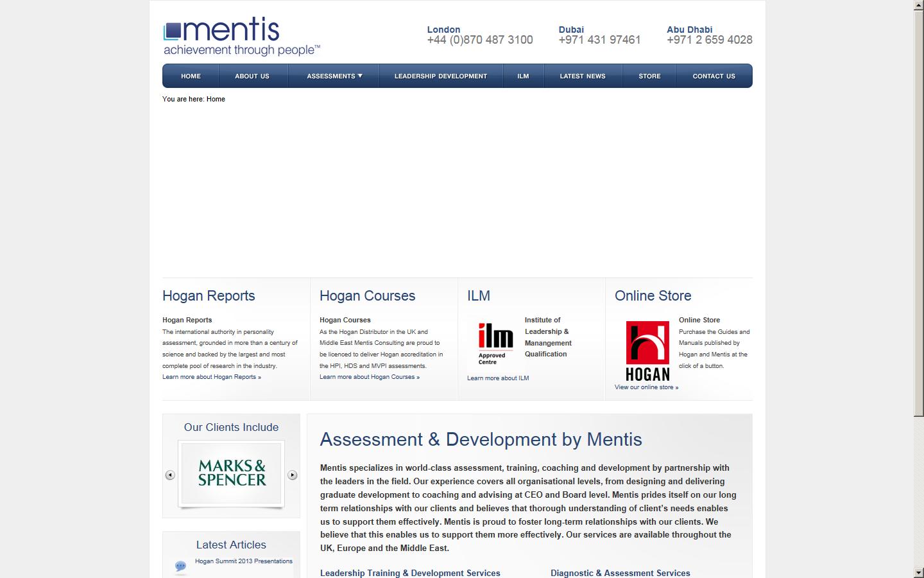
Task: Click the speech bubble beside Hogan Summit article
Action: [x=182, y=566]
